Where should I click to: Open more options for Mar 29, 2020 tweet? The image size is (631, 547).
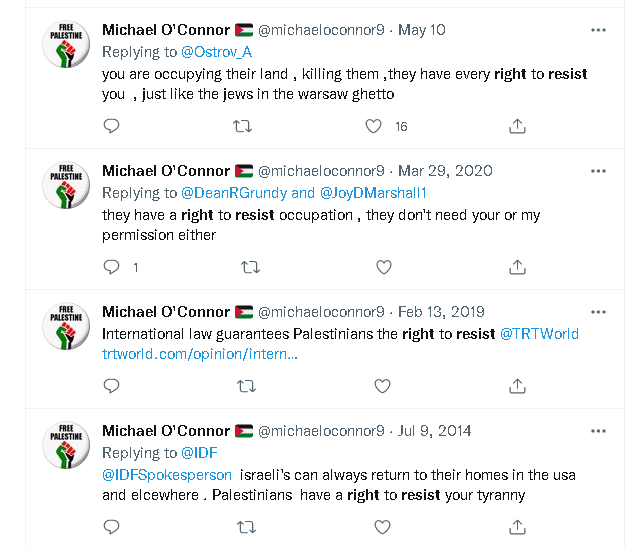pyautogui.click(x=598, y=171)
